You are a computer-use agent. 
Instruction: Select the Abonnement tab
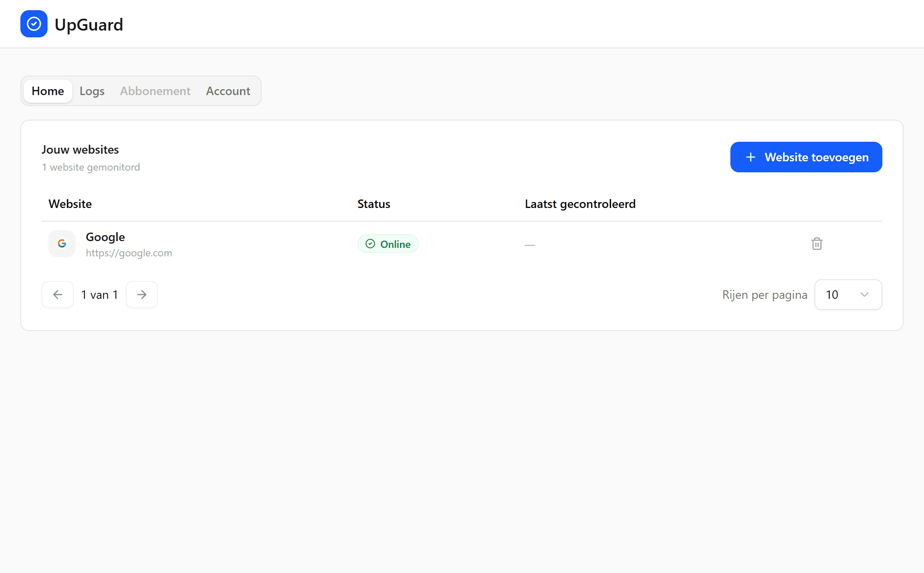point(155,91)
